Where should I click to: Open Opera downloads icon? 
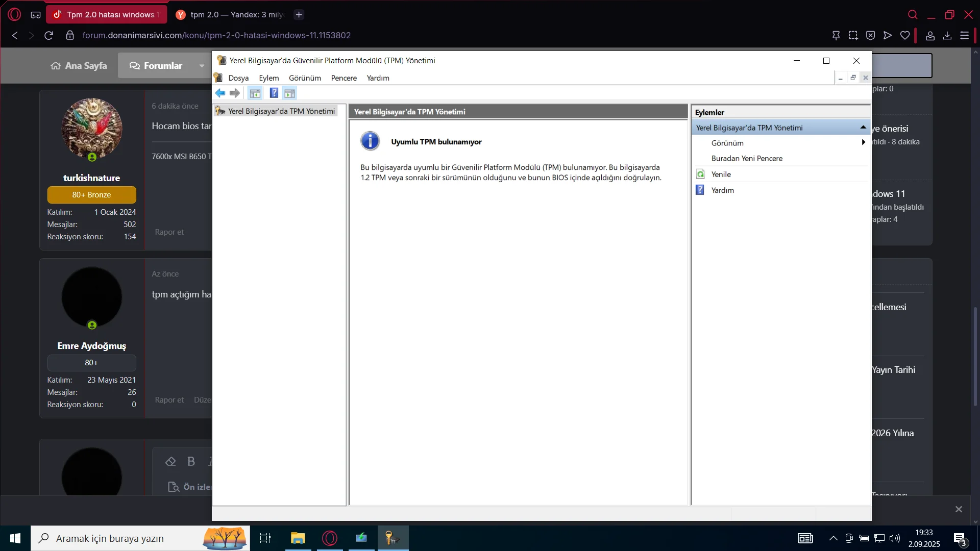pyautogui.click(x=947, y=35)
